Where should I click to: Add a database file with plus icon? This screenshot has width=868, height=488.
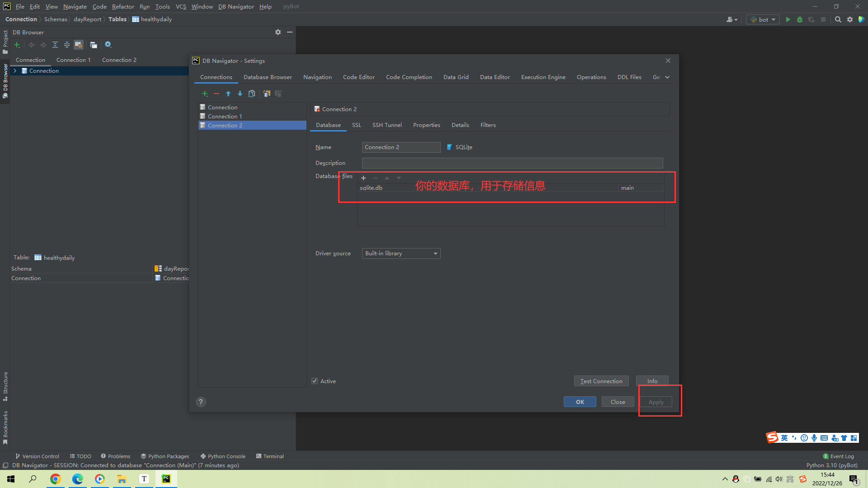coord(363,178)
